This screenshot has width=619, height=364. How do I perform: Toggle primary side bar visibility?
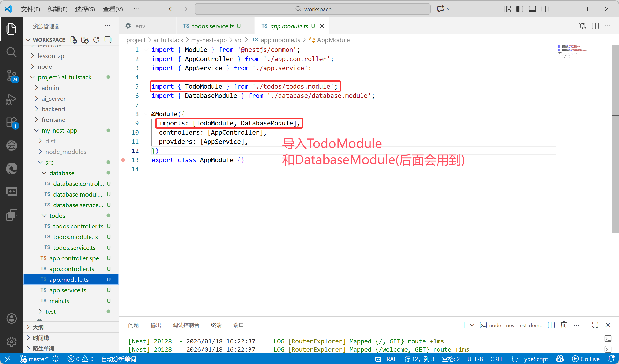[520, 9]
